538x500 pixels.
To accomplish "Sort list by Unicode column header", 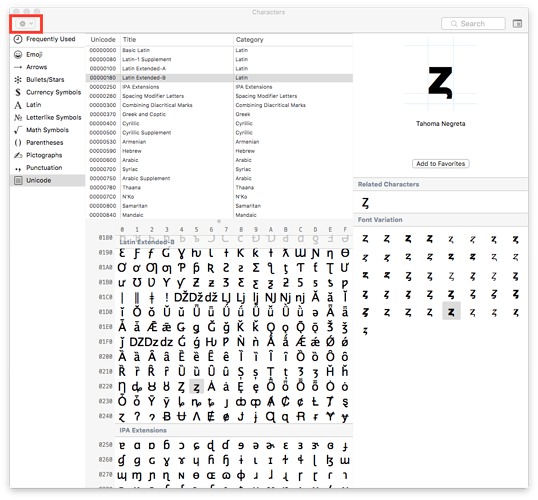I will 103,39.
